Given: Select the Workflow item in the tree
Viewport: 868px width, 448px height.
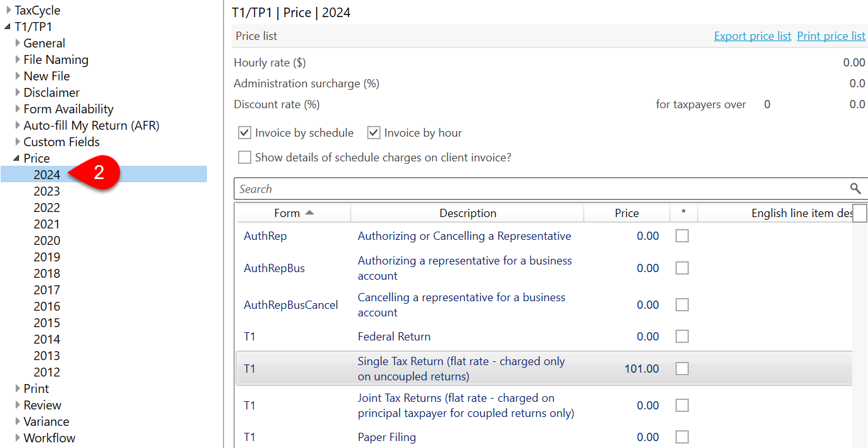Looking at the screenshot, I should tap(49, 438).
